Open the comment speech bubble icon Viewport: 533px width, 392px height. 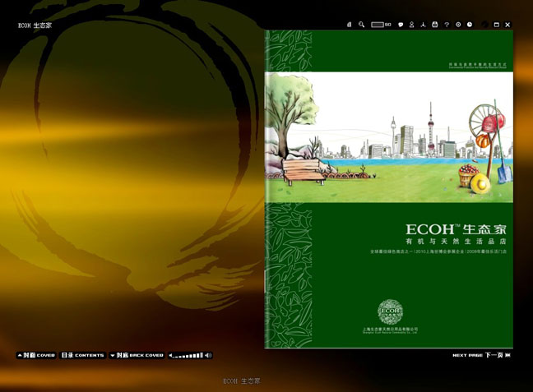tap(401, 25)
